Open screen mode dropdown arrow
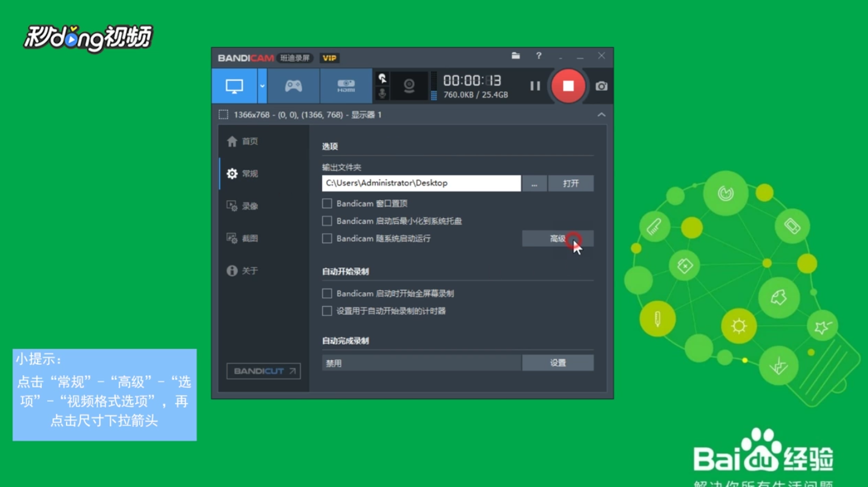Screen dimensions: 868x487 pyautogui.click(x=262, y=86)
